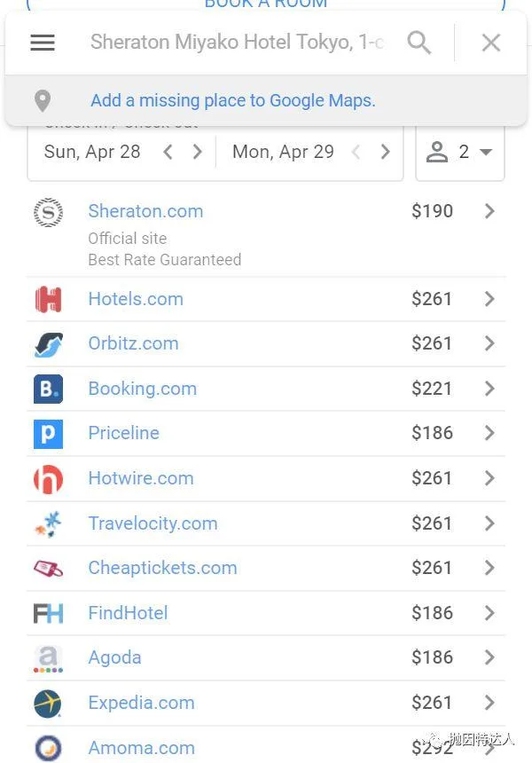Open the hamburger menu icon

pyautogui.click(x=43, y=43)
